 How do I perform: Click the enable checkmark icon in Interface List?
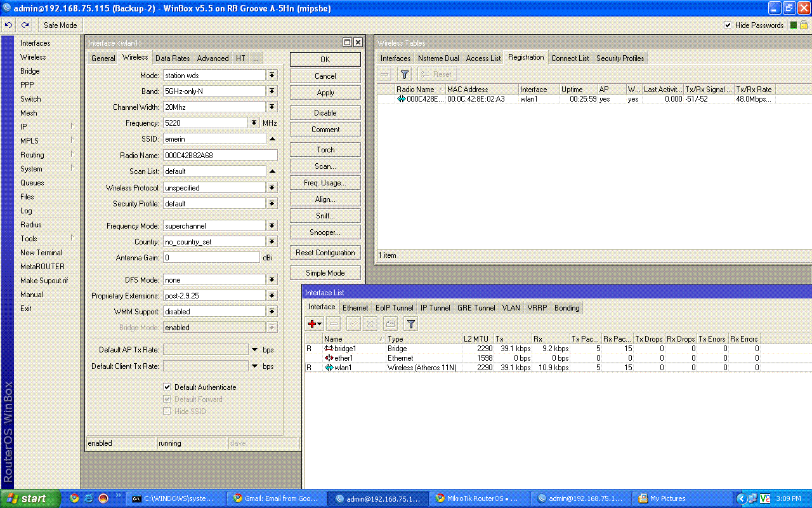click(353, 324)
